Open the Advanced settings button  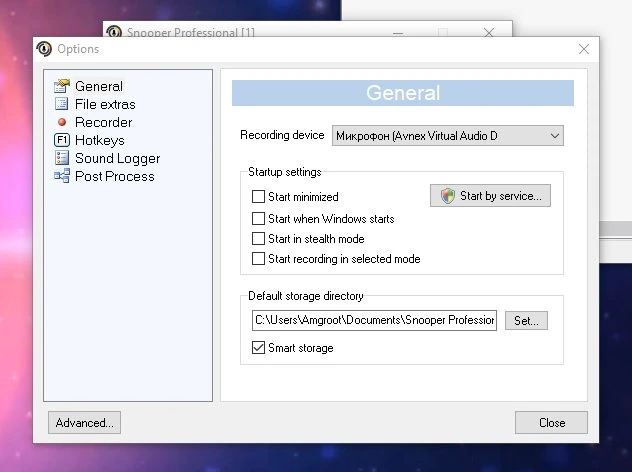(x=84, y=422)
